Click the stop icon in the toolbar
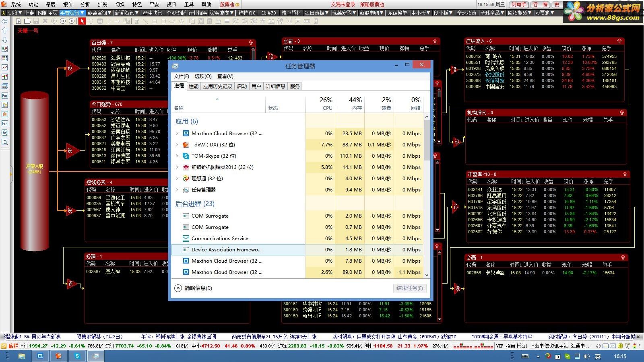The width and height of the screenshot is (644, 362). click(72, 21)
